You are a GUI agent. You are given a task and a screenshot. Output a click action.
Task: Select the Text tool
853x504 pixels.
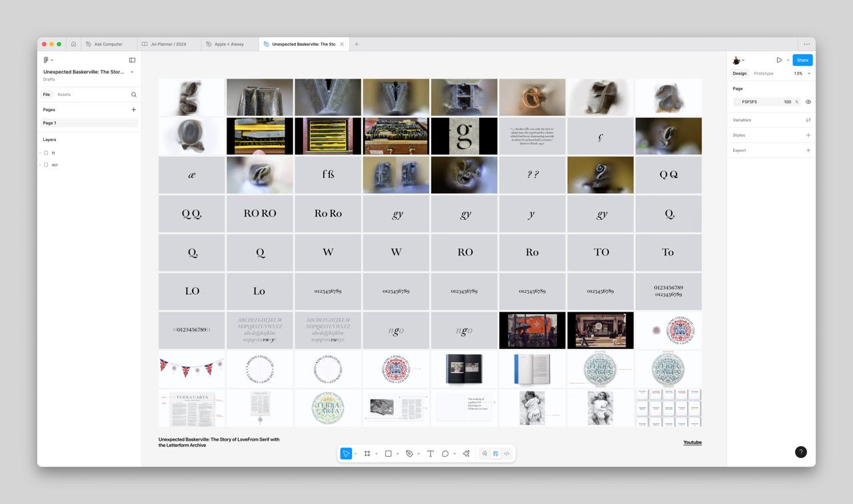click(x=430, y=453)
